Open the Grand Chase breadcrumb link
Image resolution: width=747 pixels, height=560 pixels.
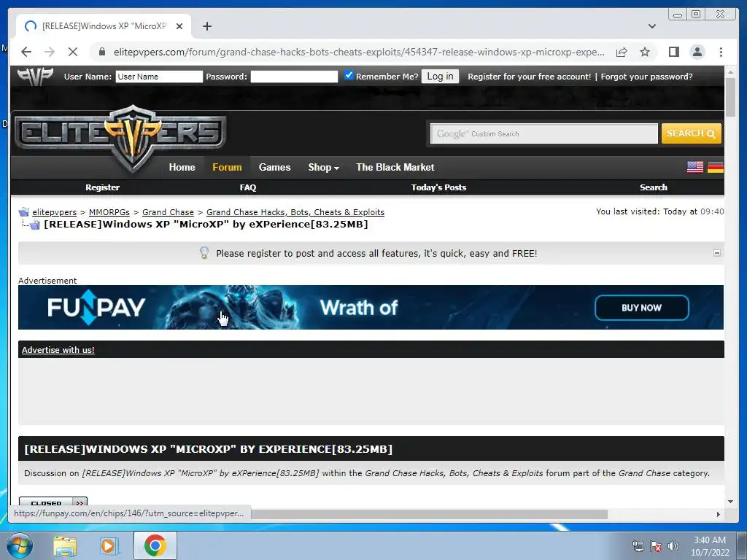pyautogui.click(x=168, y=212)
